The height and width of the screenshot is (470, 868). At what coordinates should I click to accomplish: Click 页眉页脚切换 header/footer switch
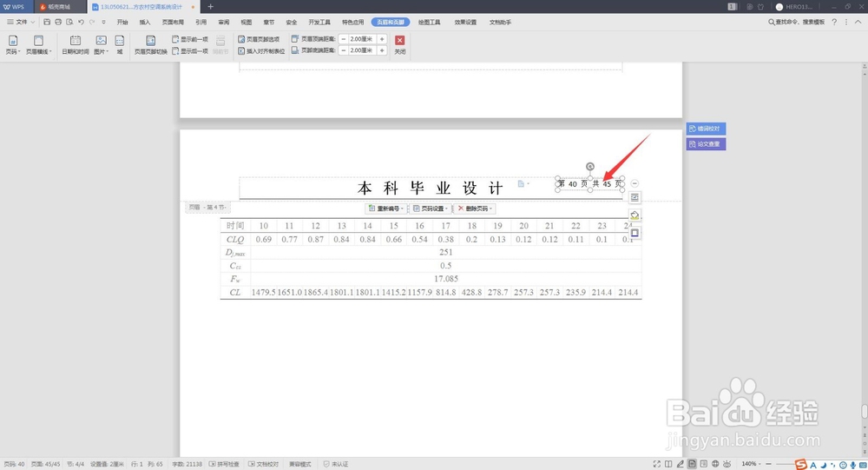(x=150, y=44)
